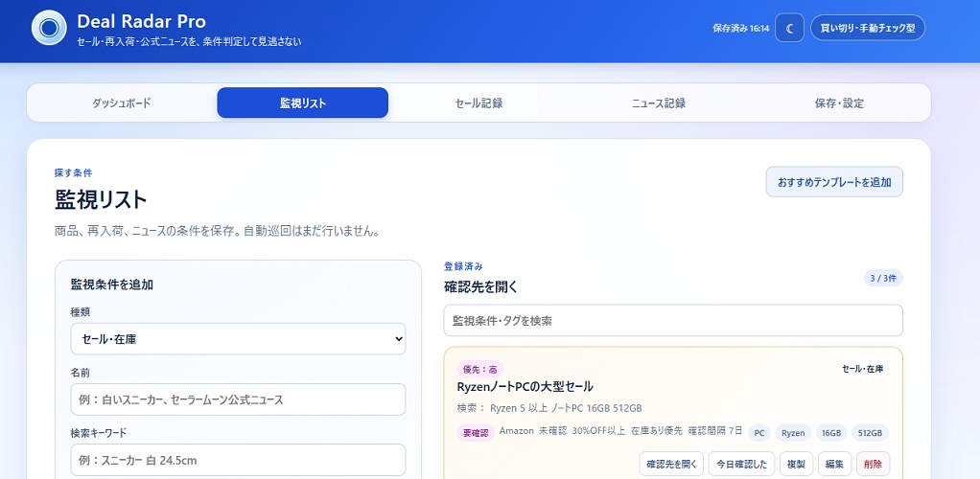Click the 編集 button on the Ryzen card
The height and width of the screenshot is (479, 980).
834,464
